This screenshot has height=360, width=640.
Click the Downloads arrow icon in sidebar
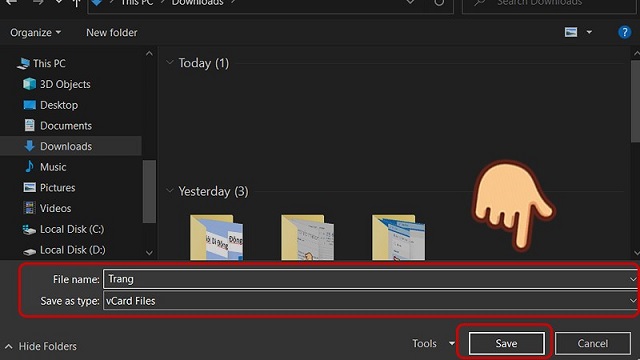[x=29, y=146]
